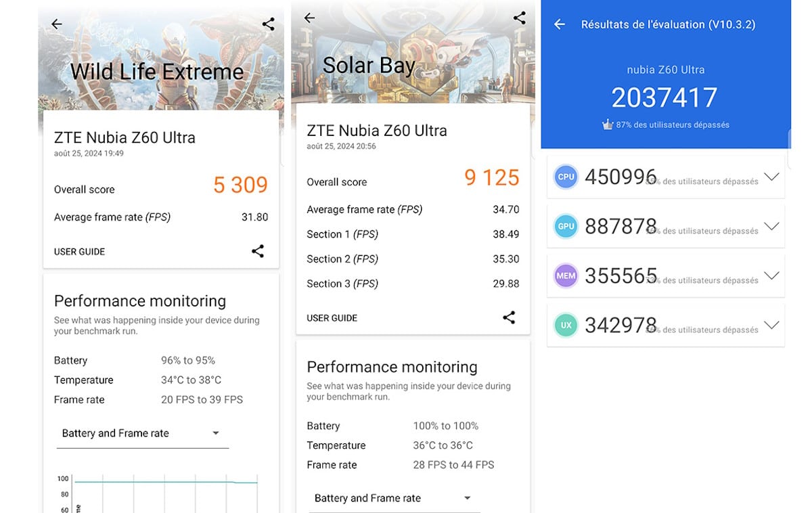Click the Solar Bay title
Viewport: 812px width, 513px height.
(369, 66)
